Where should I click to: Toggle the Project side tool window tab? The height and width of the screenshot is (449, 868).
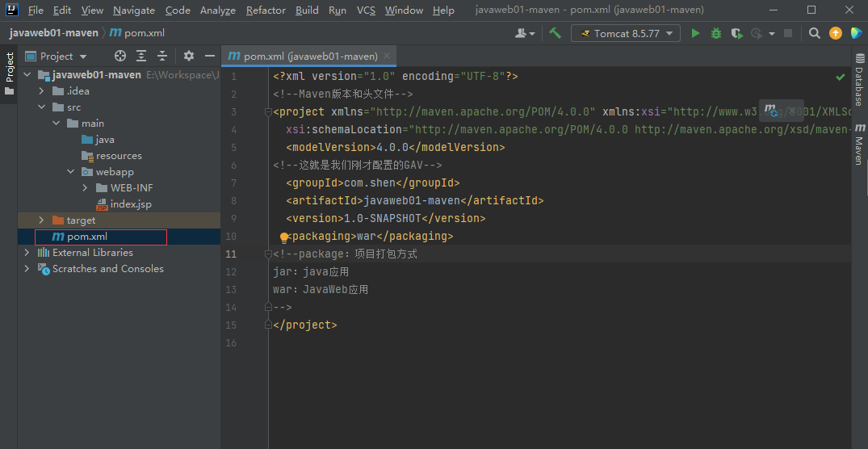tap(9, 73)
